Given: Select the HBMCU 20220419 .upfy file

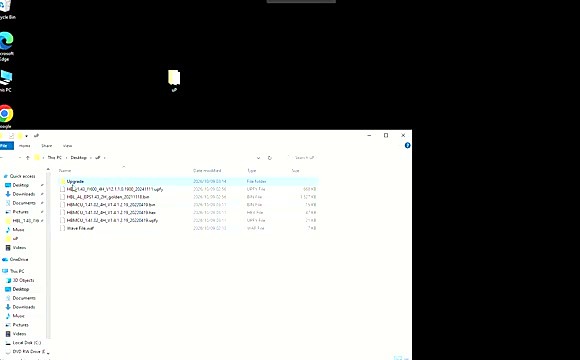Looking at the screenshot, I should coord(188,220).
